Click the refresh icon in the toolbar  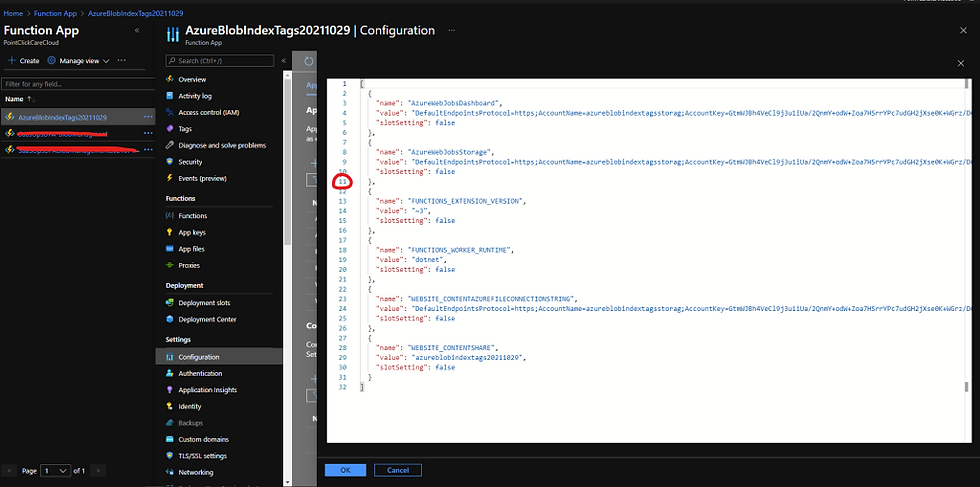[x=309, y=61]
